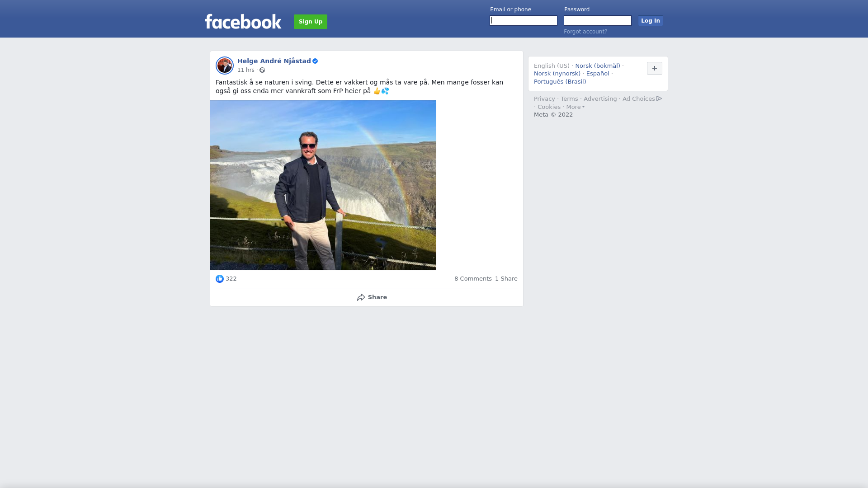
Task: Open the 8 Comments link
Action: point(473,279)
